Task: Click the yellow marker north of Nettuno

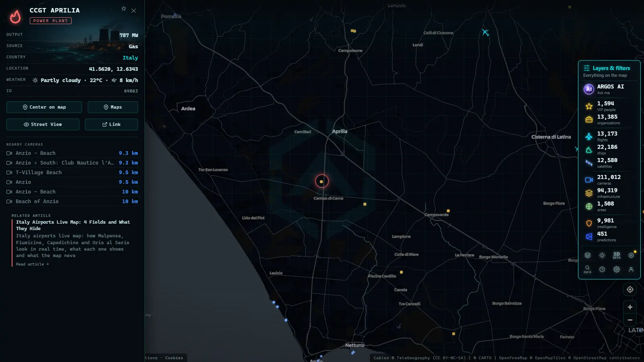Action: click(454, 334)
